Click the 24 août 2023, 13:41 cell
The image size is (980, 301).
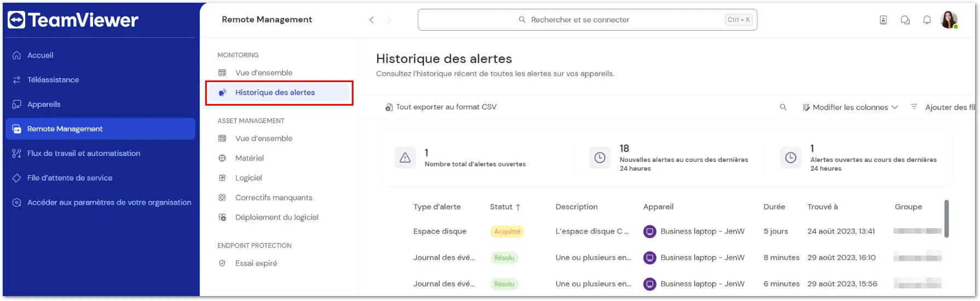pos(841,231)
